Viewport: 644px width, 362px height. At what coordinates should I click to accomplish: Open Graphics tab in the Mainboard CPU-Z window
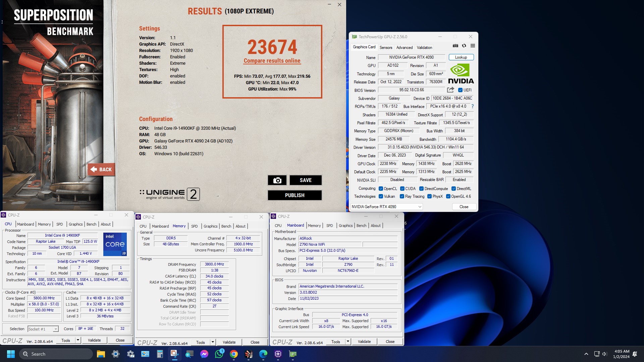tap(345, 226)
